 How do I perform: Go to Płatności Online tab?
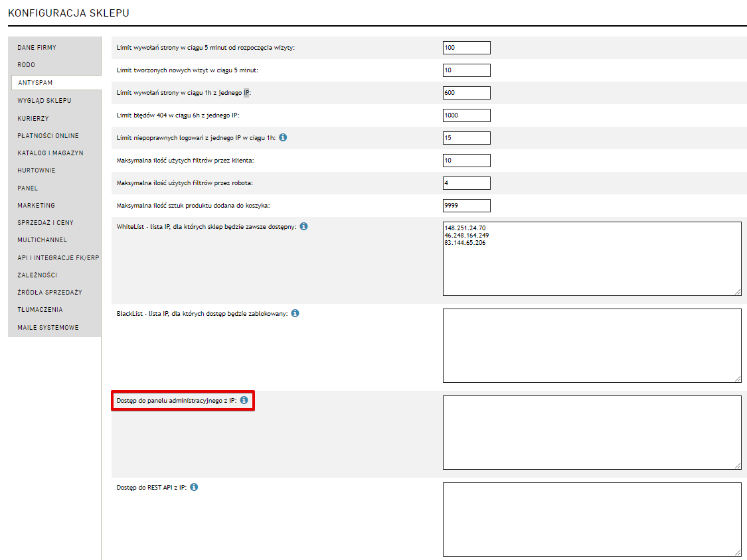tap(48, 135)
